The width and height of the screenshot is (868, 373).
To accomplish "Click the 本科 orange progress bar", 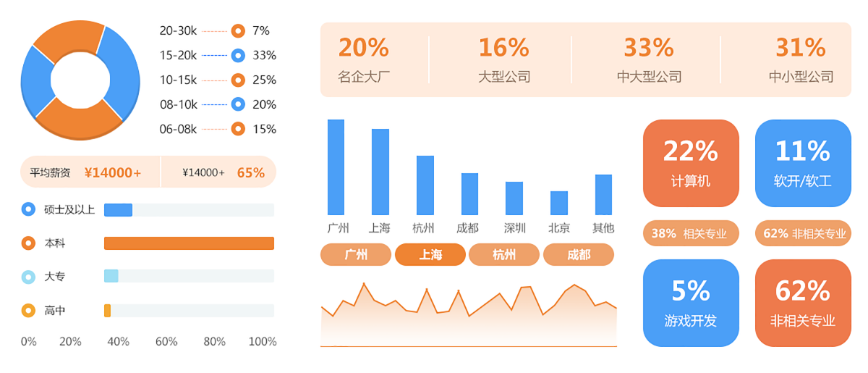I will point(189,243).
